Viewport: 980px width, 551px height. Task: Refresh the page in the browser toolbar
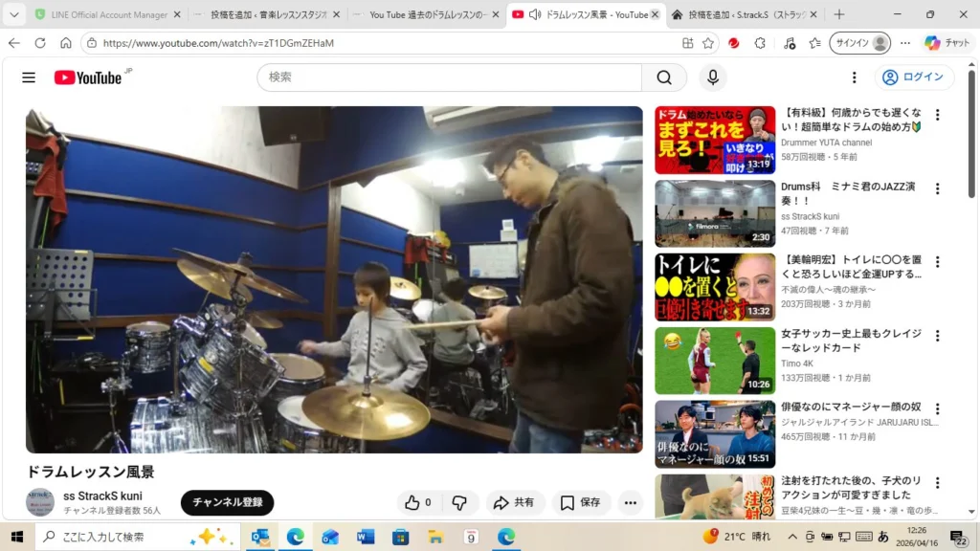40,43
